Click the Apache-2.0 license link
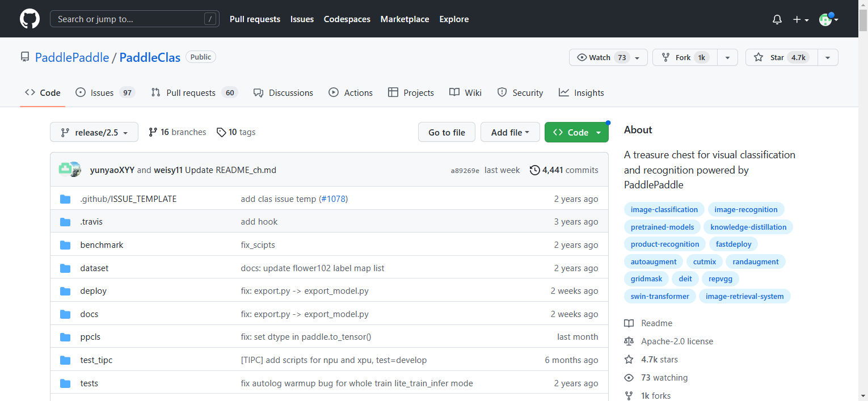 [677, 341]
